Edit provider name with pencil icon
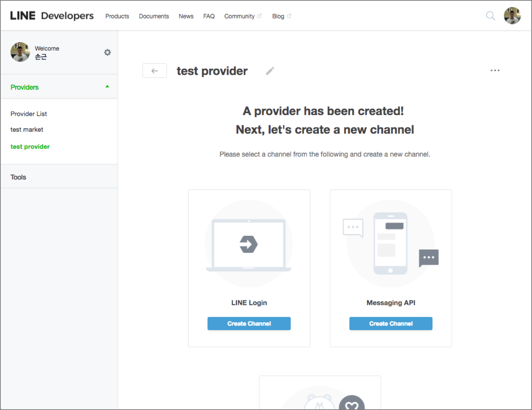The width and height of the screenshot is (532, 410). click(x=270, y=71)
